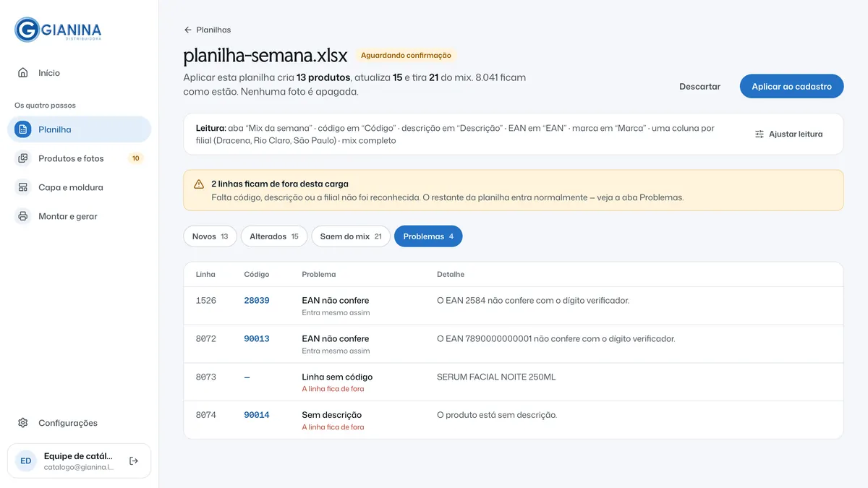The image size is (868, 488).
Task: Click the Montar e gerar printer icon
Action: [23, 216]
